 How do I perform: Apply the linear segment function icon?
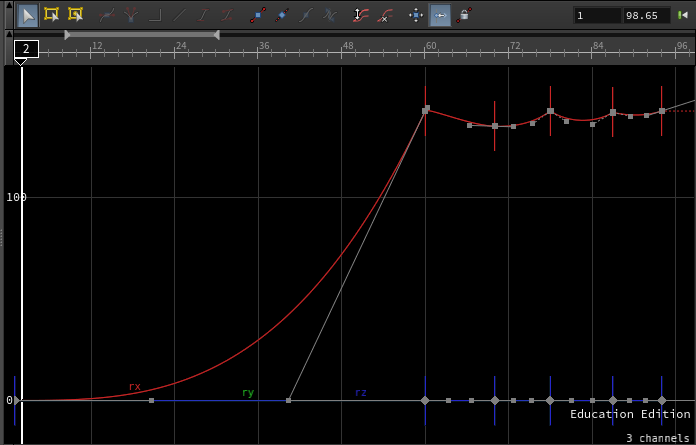179,16
